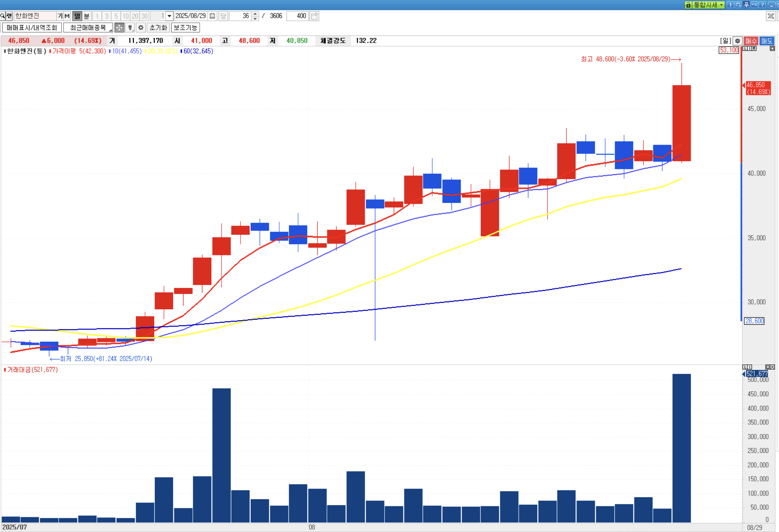
Task: Expand the 통합시세 dropdown
Action: coord(721,5)
